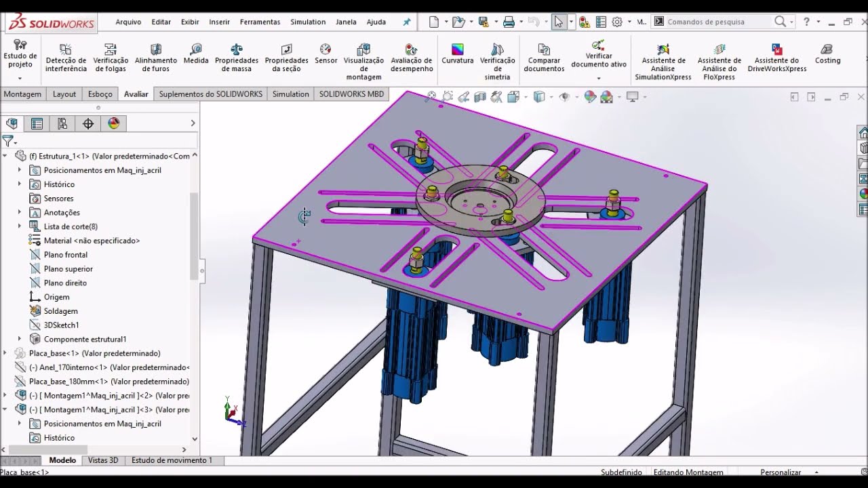This screenshot has height=488, width=868.
Task: Pin the SOLIDWORKS menu bar
Action: tap(407, 22)
